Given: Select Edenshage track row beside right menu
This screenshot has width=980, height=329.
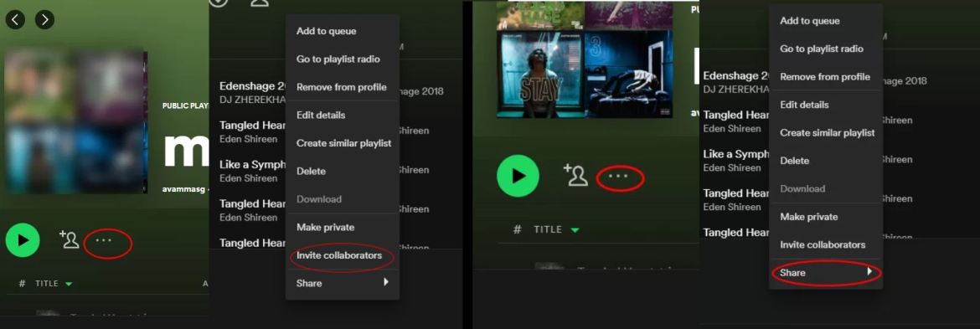Looking at the screenshot, I should pos(736,82).
